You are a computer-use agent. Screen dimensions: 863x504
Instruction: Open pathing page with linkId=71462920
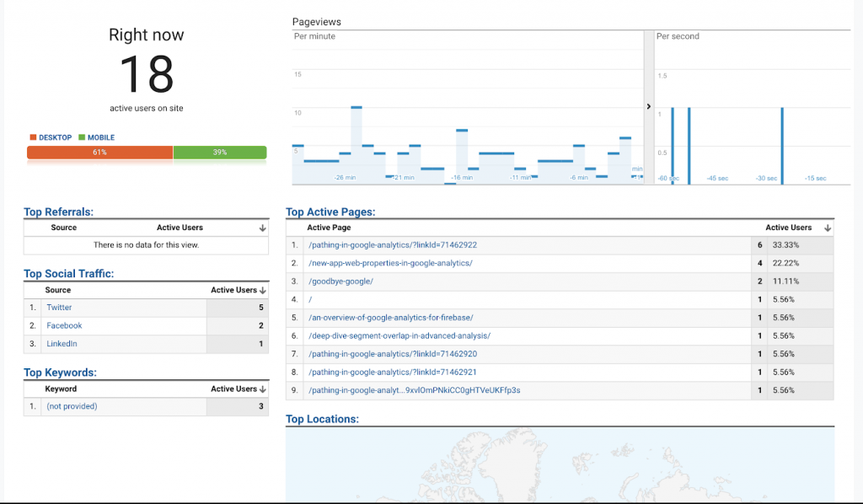tap(393, 354)
